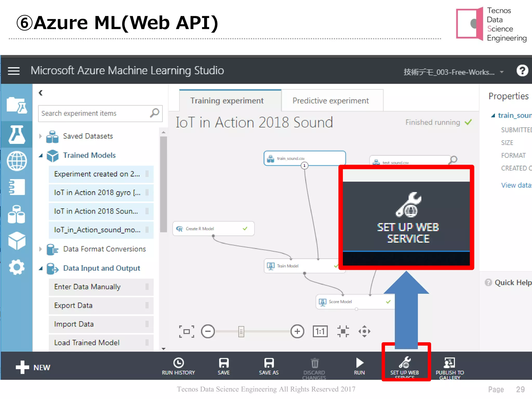This screenshot has width=532, height=399.
Task: Zoom in the canvas with the plus button
Action: point(297,331)
